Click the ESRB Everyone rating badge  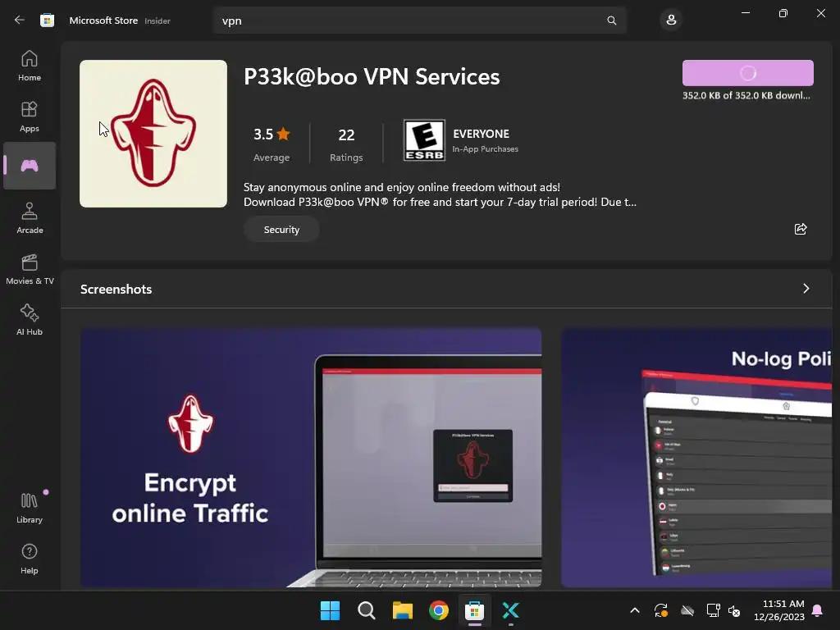click(424, 140)
